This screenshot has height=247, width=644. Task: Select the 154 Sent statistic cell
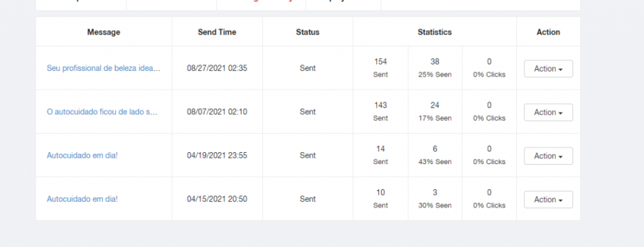(380, 68)
